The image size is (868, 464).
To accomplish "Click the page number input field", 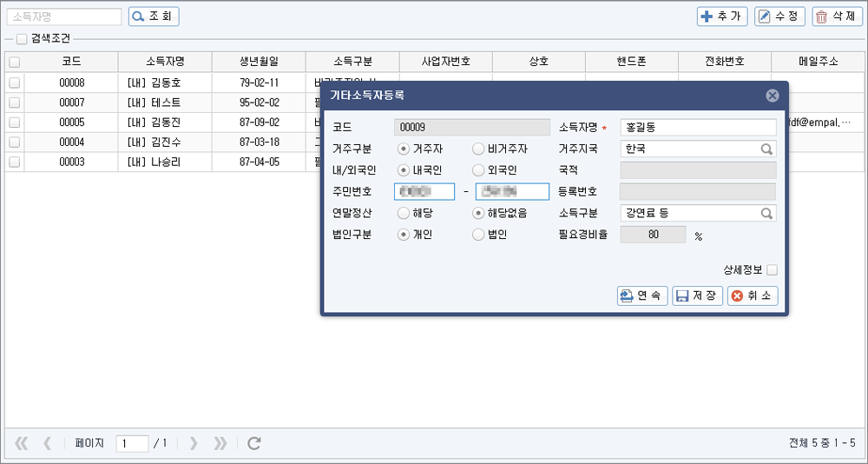I will tap(132, 443).
